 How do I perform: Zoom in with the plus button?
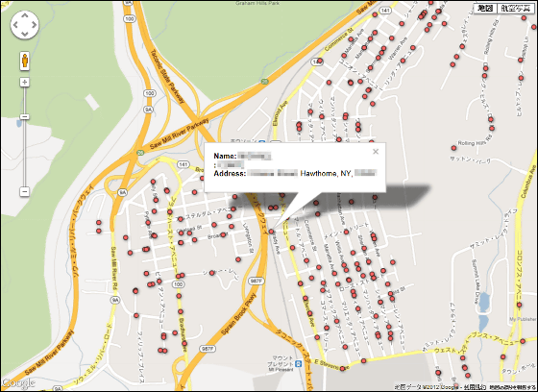(25, 82)
